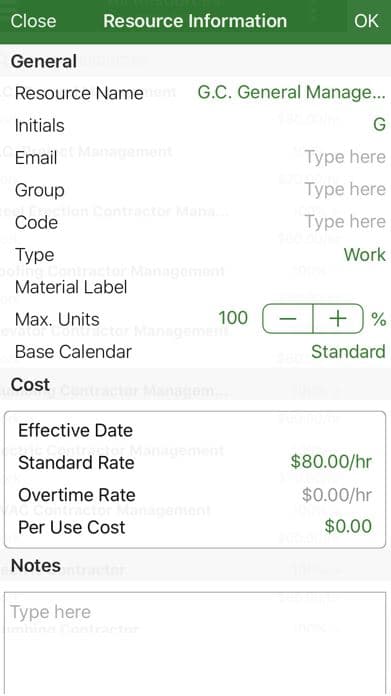
Task: Edit the Standard Rate $80.00/hr value
Action: [331, 462]
